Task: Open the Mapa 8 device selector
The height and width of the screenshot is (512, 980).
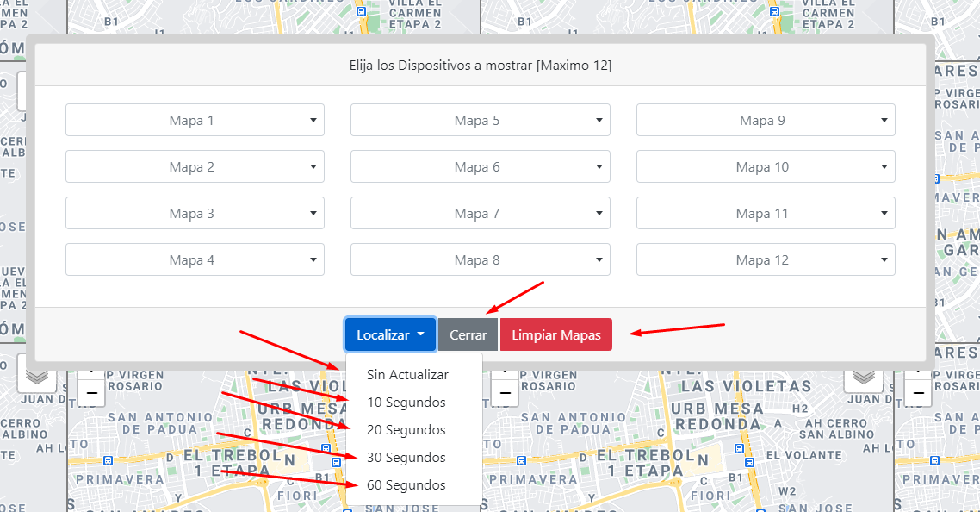Action: (x=480, y=260)
